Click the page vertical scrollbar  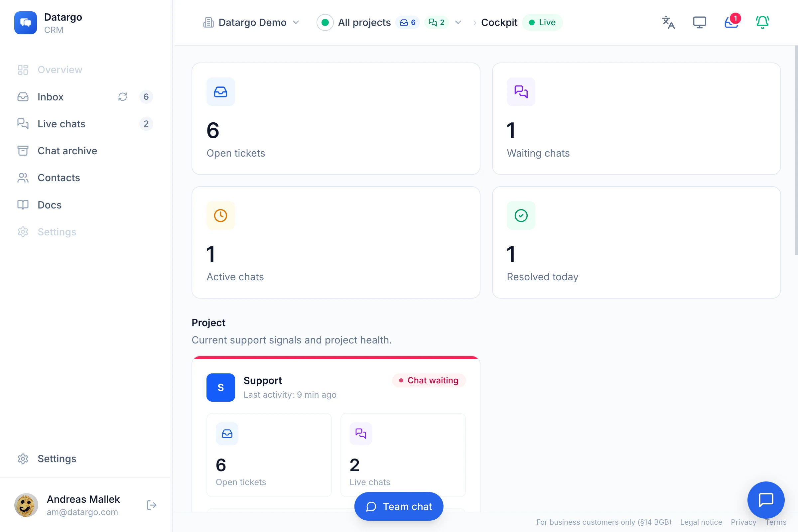pyautogui.click(x=796, y=150)
